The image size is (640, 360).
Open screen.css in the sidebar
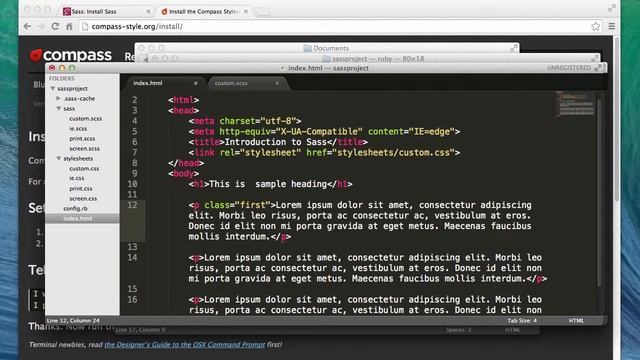click(83, 198)
